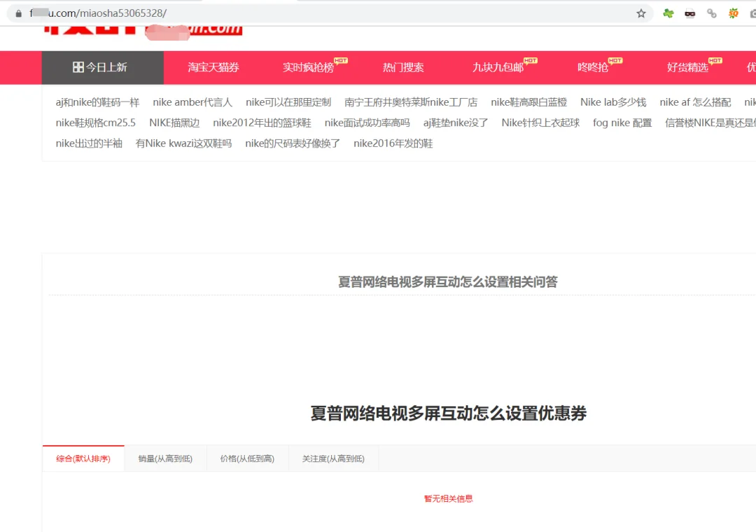Image resolution: width=756 pixels, height=532 pixels.
Task: Open the link nike2016年发的鞋
Action: pyautogui.click(x=393, y=143)
